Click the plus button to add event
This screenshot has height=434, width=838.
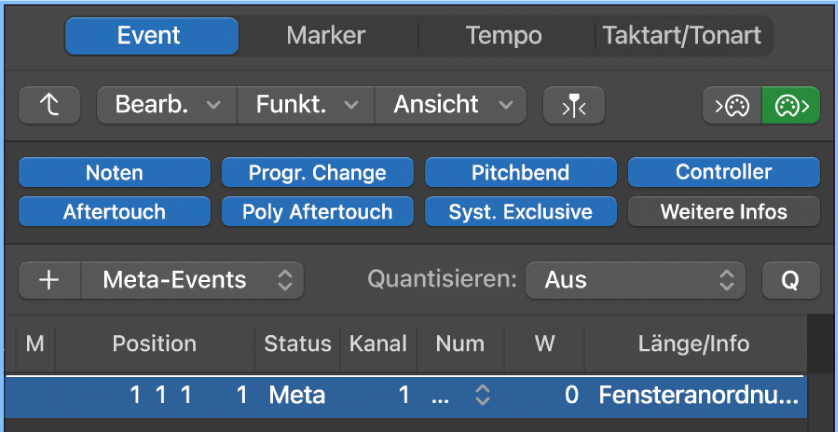(49, 281)
